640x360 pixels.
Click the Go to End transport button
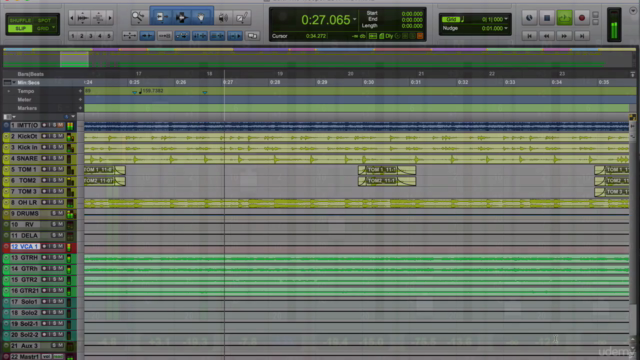point(582,36)
